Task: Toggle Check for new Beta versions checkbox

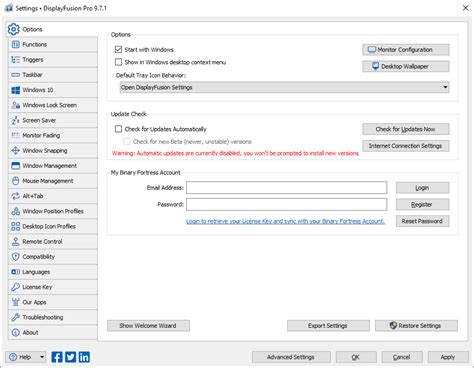Action: click(x=127, y=142)
